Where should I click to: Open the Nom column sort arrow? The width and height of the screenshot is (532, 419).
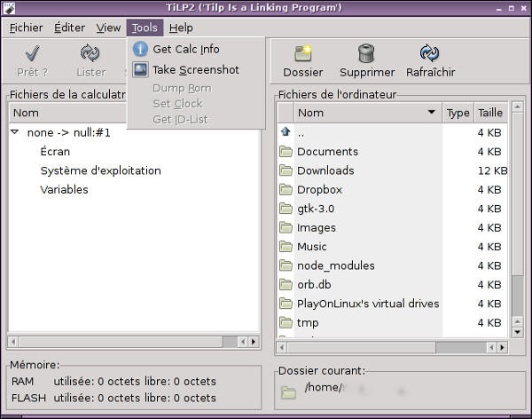tap(431, 112)
